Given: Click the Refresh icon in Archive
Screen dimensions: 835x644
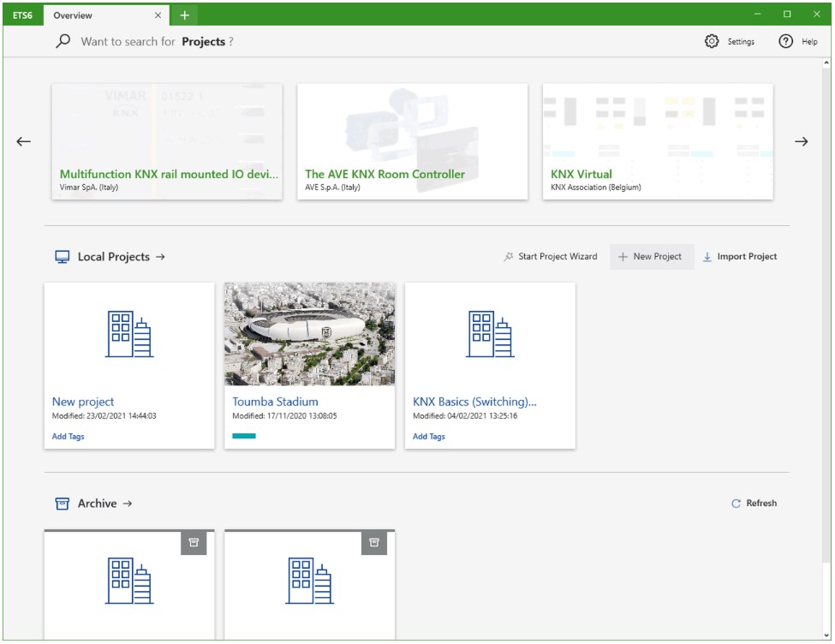Looking at the screenshot, I should (x=736, y=504).
